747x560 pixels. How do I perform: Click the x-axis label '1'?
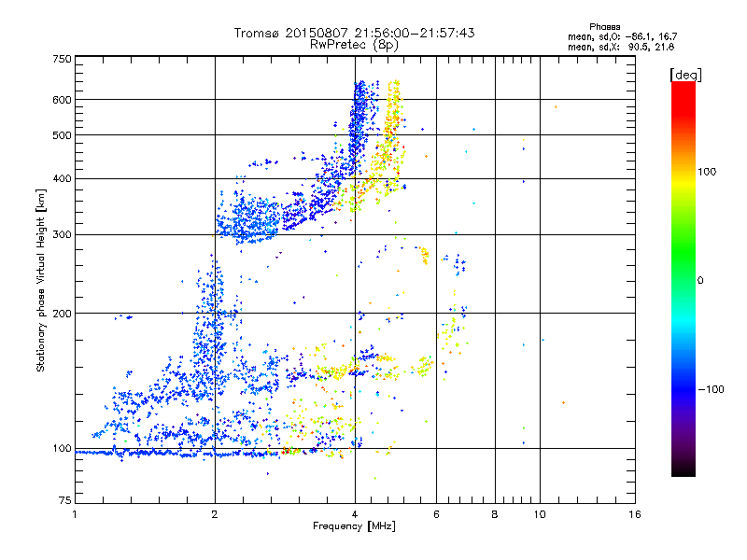(75, 514)
